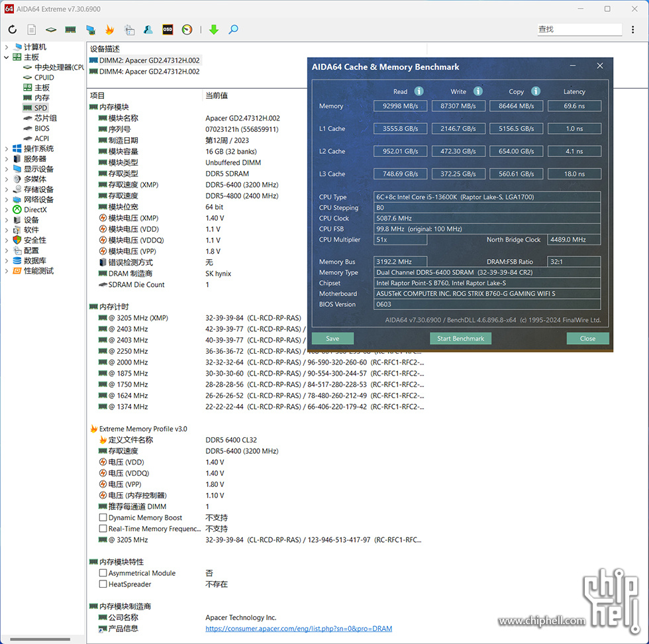
Task: Launch the system stability test flame icon
Action: point(110,29)
